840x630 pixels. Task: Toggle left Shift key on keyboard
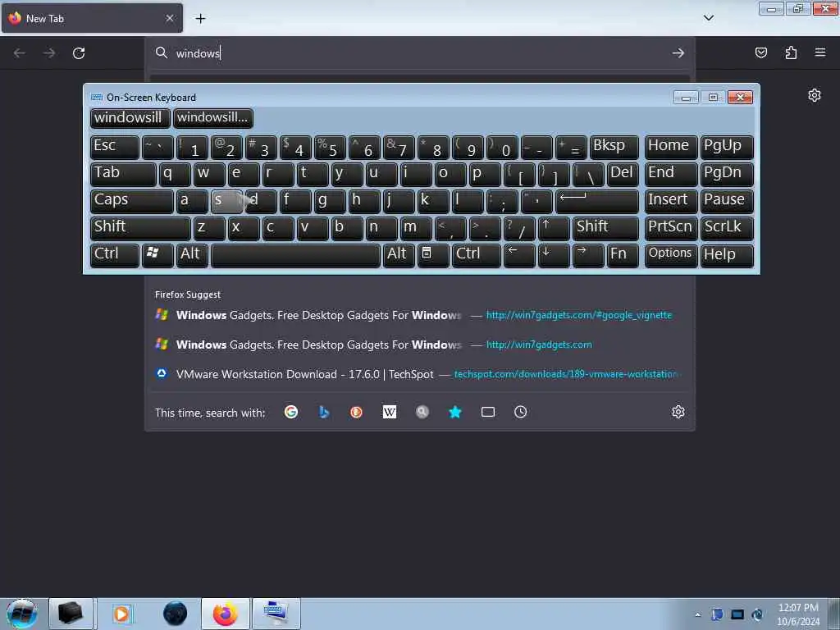140,229
